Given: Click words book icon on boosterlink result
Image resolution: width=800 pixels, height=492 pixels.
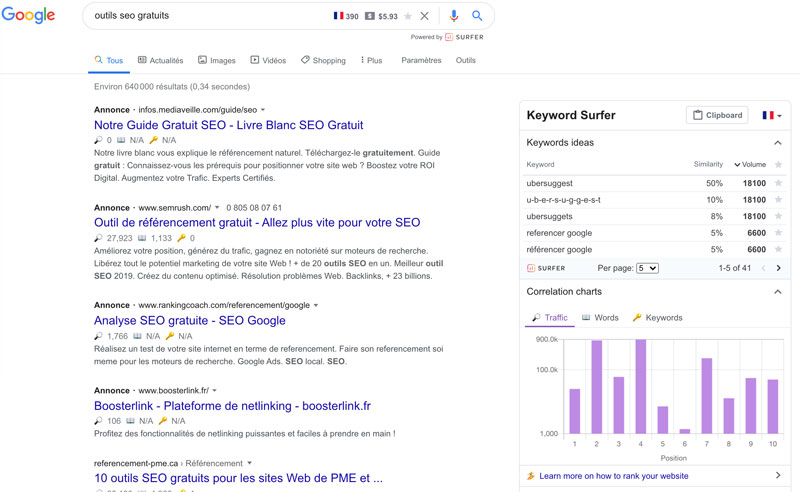Looking at the screenshot, I should pos(130,421).
